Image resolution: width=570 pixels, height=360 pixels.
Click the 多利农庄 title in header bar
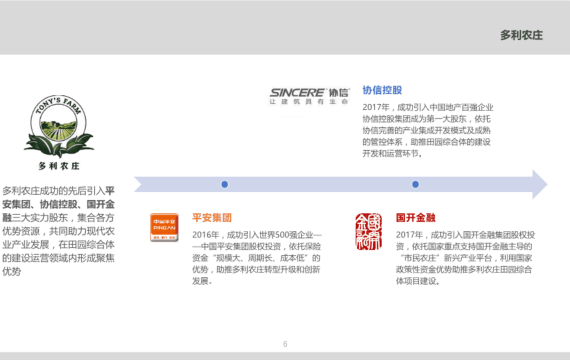pos(521,35)
